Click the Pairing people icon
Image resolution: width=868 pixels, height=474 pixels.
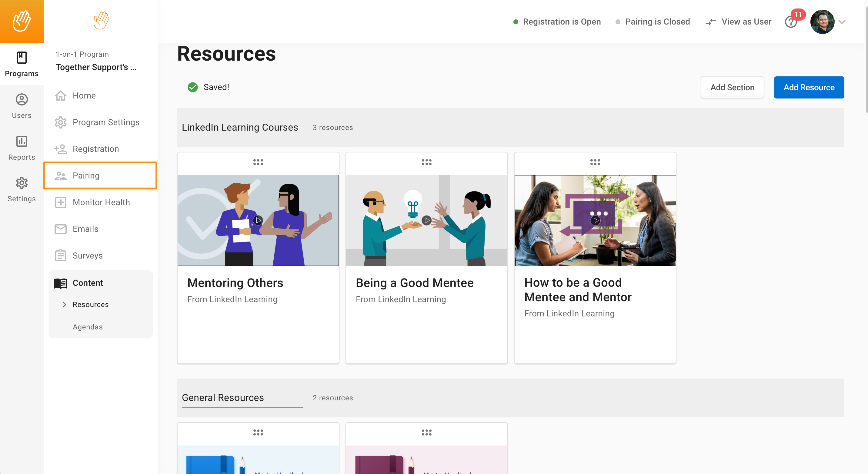tap(61, 175)
